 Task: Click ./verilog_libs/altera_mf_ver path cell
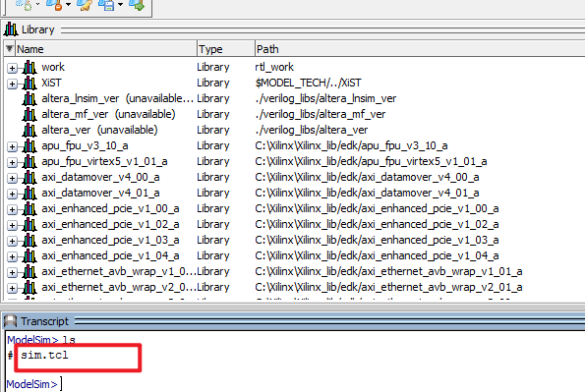321,114
